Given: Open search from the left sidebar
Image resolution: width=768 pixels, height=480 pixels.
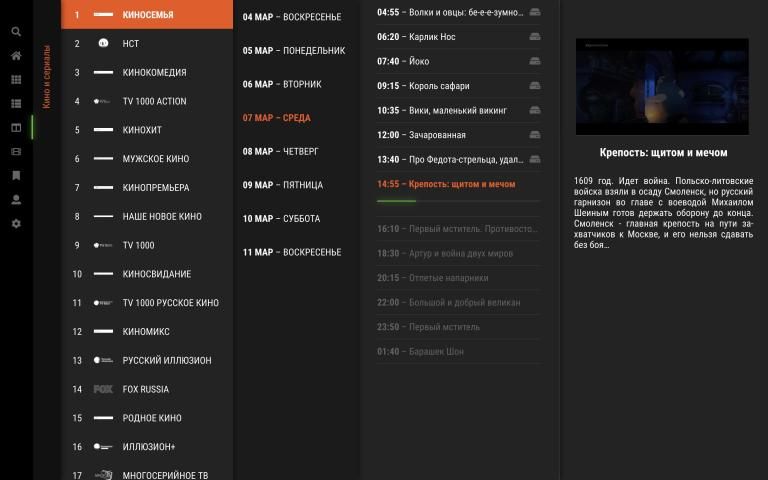Looking at the screenshot, I should click(15, 32).
